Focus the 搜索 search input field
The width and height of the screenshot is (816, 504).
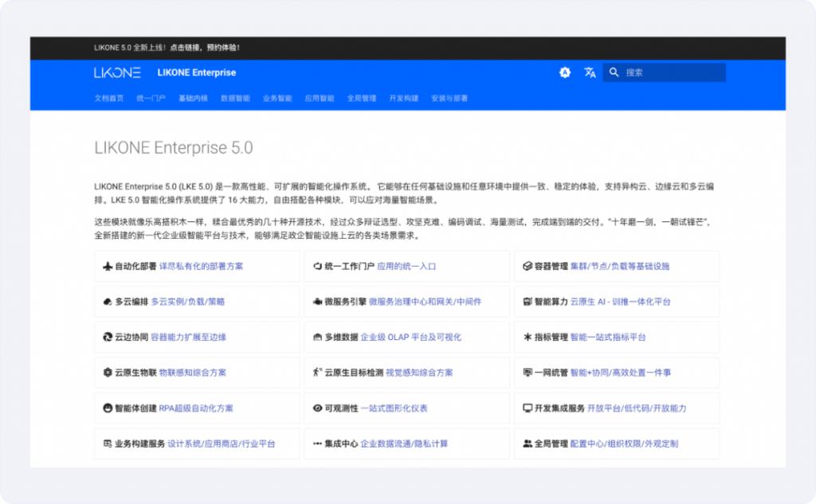665,72
